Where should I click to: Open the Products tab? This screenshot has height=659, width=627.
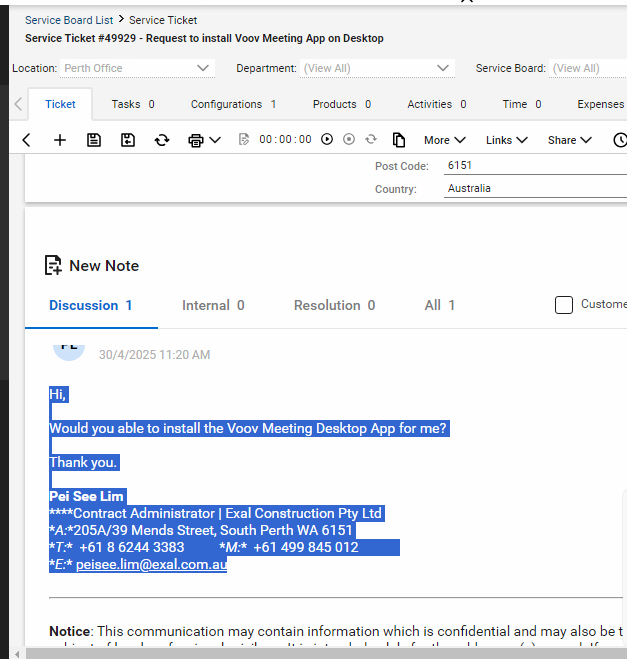342,104
